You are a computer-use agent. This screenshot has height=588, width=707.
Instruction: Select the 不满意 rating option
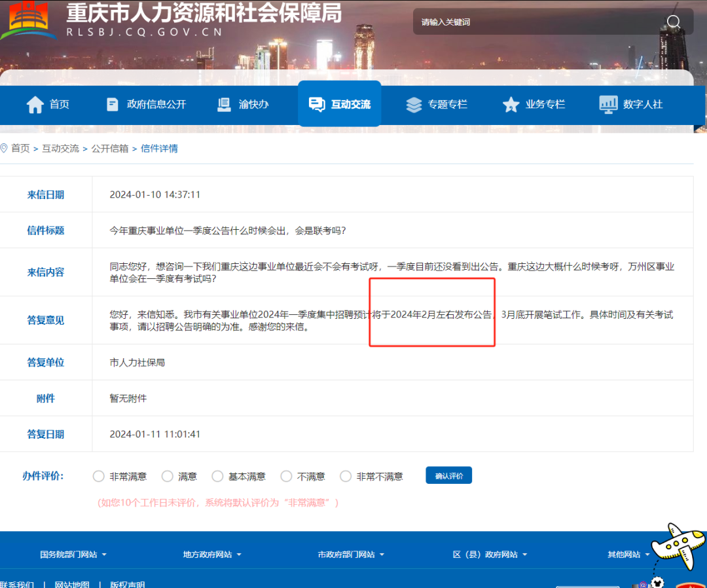click(286, 476)
